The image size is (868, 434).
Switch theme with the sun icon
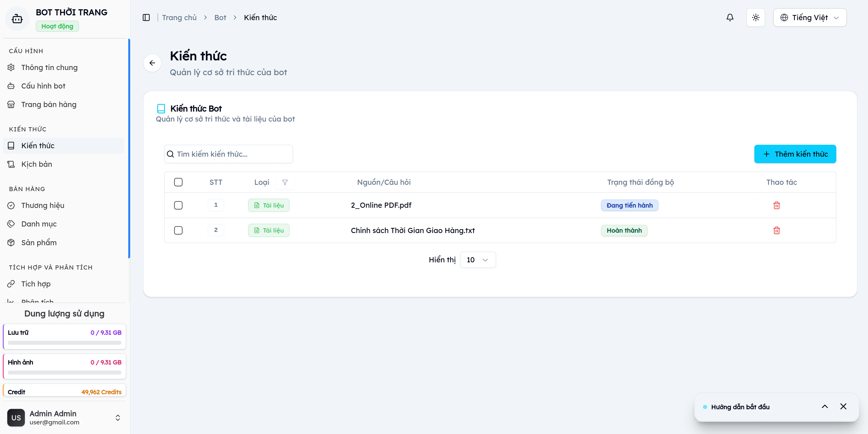[756, 18]
